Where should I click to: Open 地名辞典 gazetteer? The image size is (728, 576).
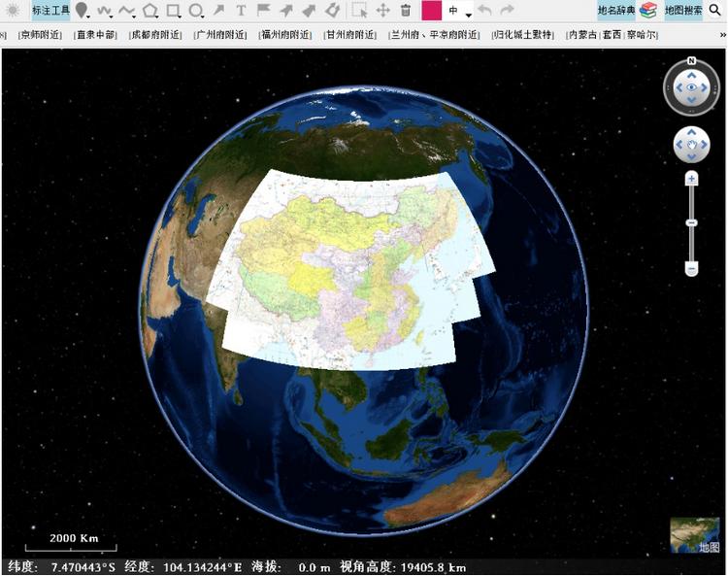(615, 11)
